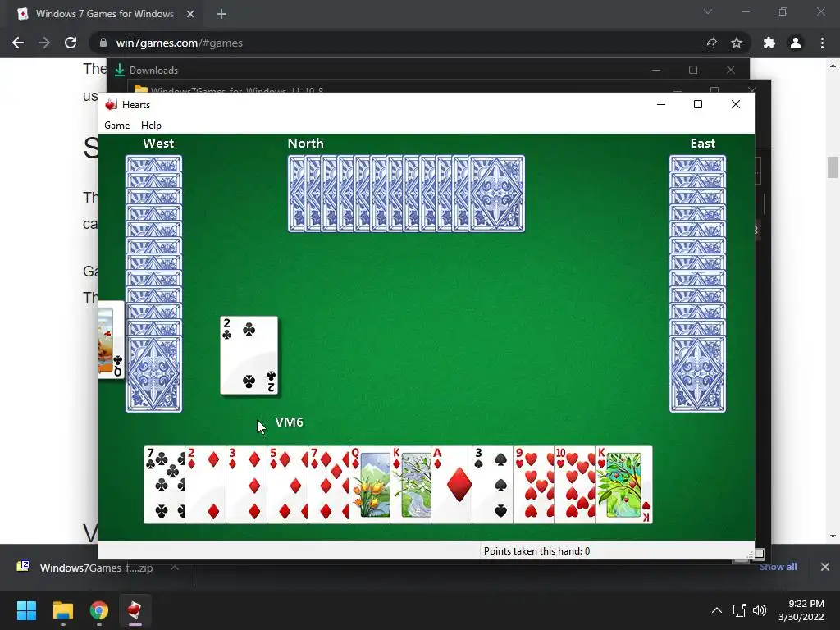Viewport: 840px width, 630px height.
Task: Click the page vertical scrollbar thumb
Action: coord(833,167)
